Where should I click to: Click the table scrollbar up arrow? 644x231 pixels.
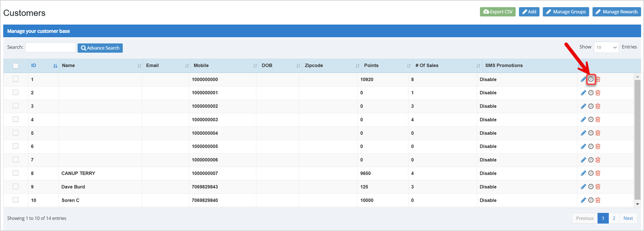[x=637, y=76]
